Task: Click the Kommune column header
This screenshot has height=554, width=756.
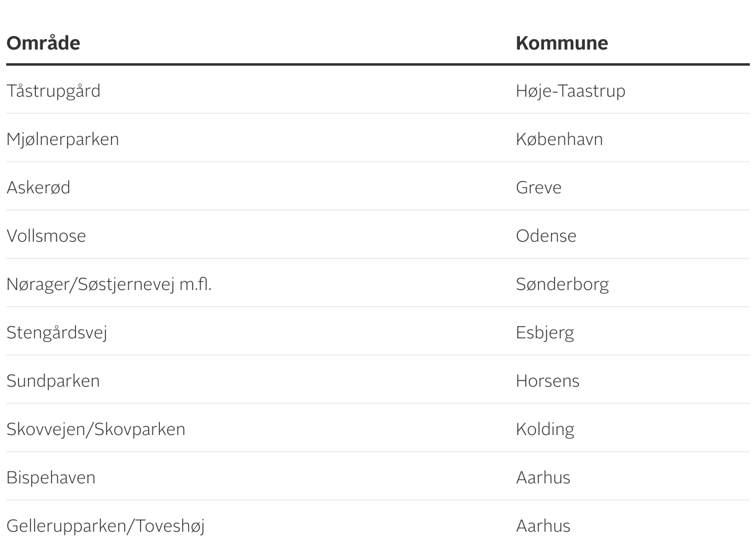Action: click(561, 43)
